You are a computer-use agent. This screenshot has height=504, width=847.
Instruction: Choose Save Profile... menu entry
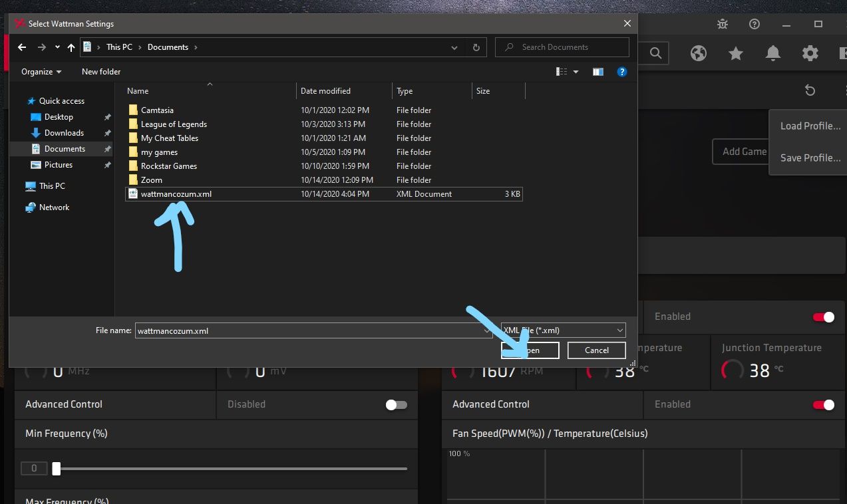(x=810, y=158)
